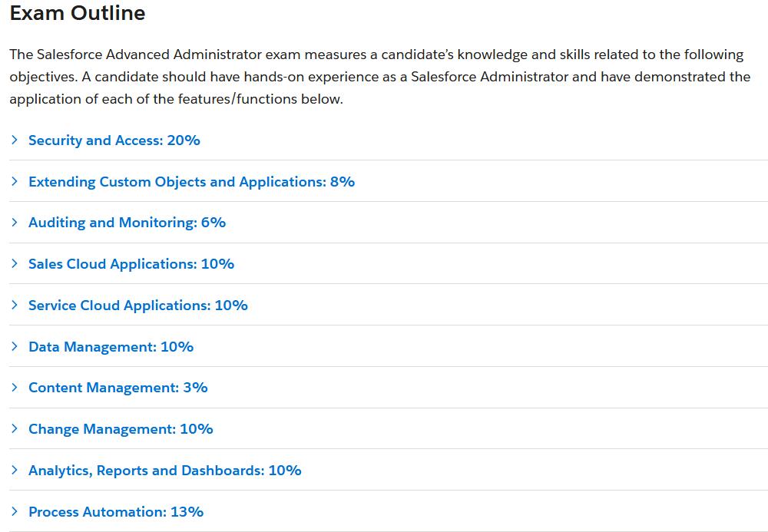Click the Sales Cloud Applications chevron arrow

[14, 263]
